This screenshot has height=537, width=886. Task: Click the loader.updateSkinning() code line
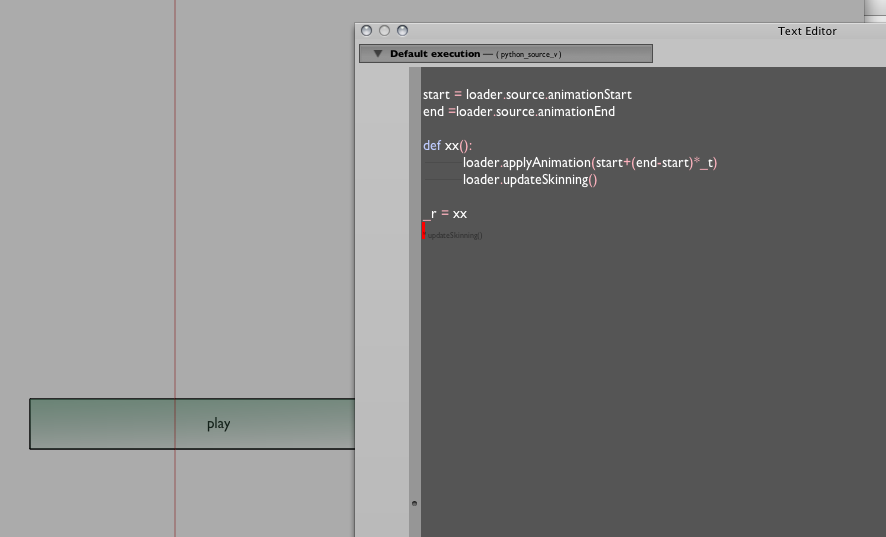(x=529, y=180)
